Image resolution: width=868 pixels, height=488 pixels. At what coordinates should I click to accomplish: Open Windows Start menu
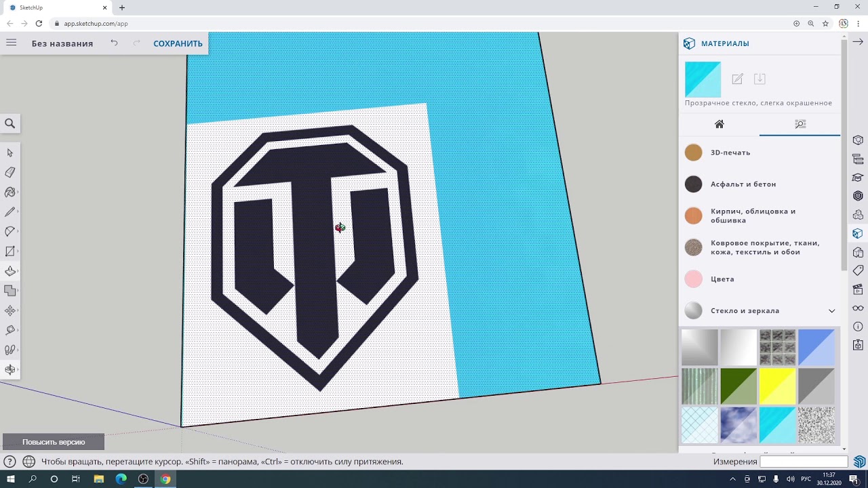(x=11, y=479)
